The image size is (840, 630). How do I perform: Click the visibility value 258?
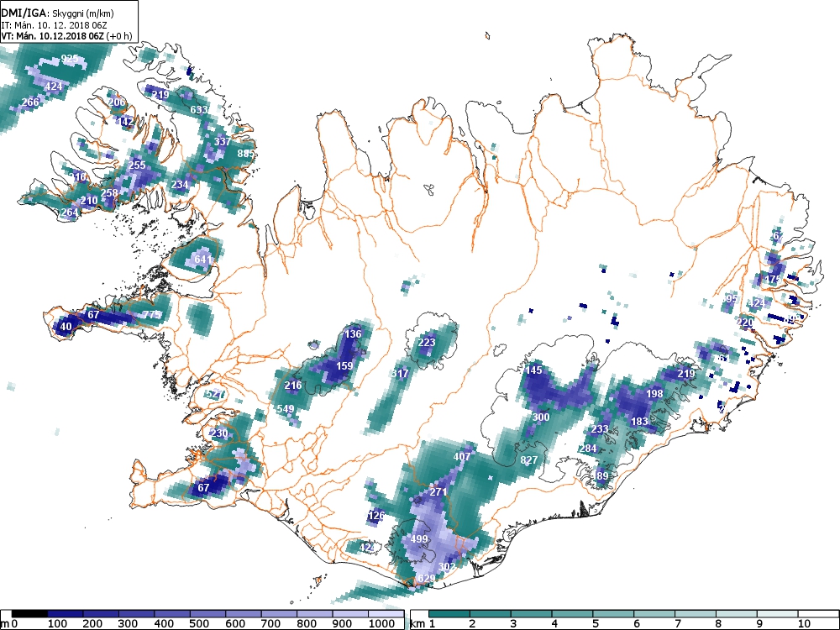click(x=108, y=193)
